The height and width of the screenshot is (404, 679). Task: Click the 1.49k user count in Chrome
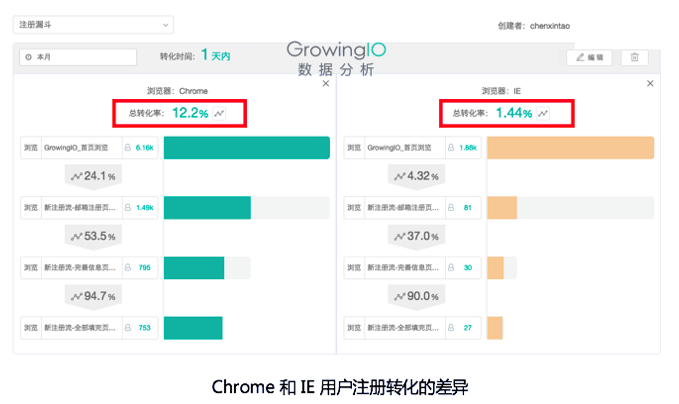[x=144, y=207]
